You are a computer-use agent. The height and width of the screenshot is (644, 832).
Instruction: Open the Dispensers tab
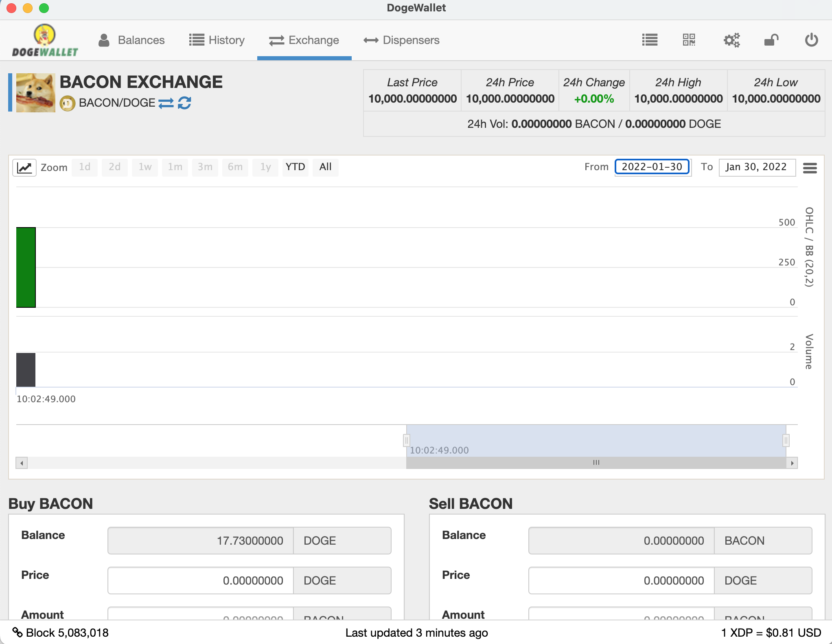tap(401, 40)
